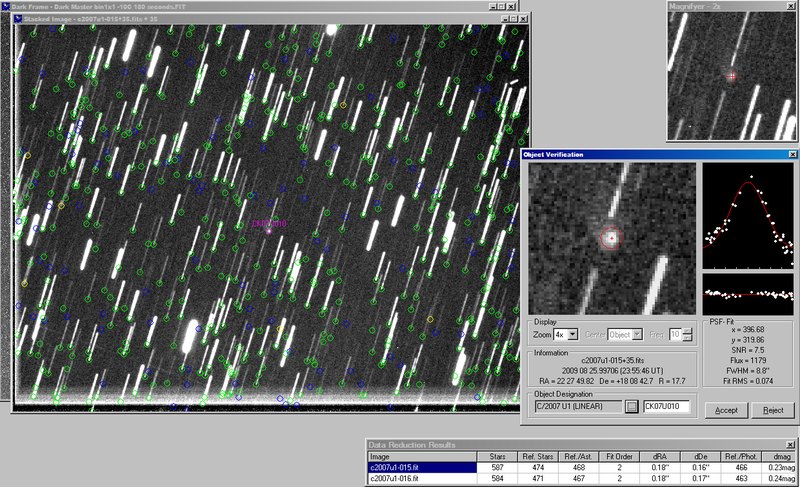Close the Stacked Image window
This screenshot has height=487, width=800.
tap(523, 19)
